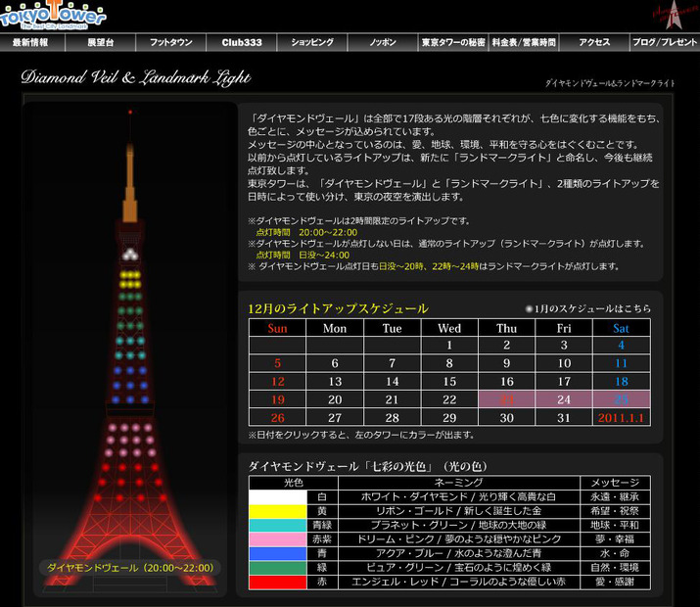Click the 希望・祝祭 message cell
700x607 pixels.
pyautogui.click(x=615, y=511)
